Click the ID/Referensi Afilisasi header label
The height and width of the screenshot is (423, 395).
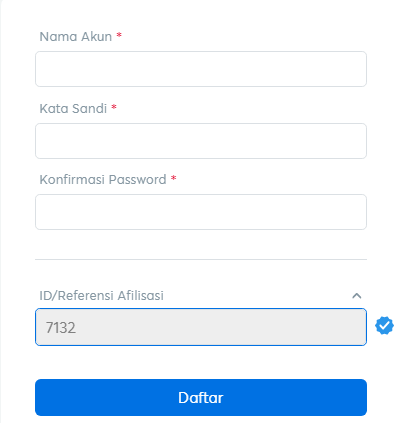click(102, 296)
